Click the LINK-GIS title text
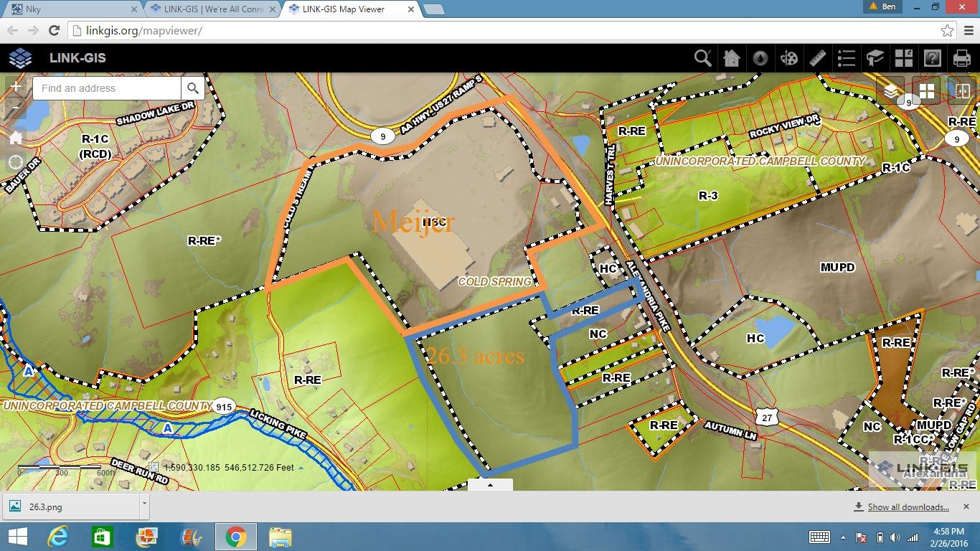Image resolution: width=980 pixels, height=551 pixels. pos(77,58)
